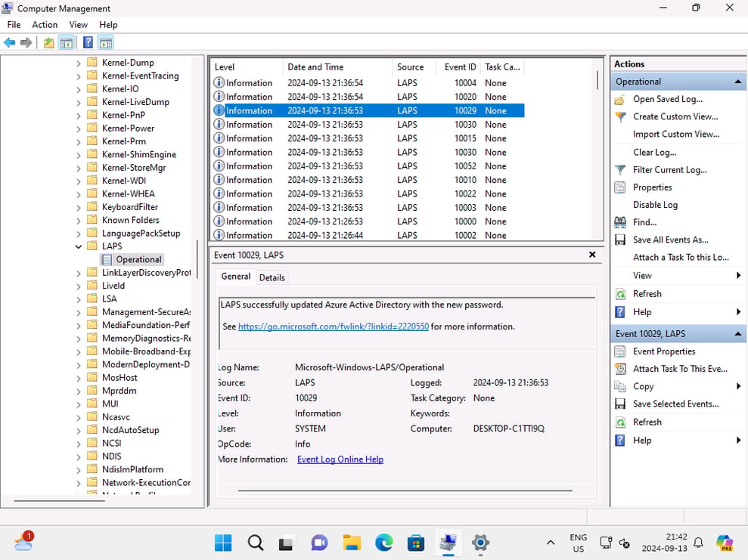Open Microsoft Store from the taskbar
The width and height of the screenshot is (748, 560).
[x=416, y=543]
